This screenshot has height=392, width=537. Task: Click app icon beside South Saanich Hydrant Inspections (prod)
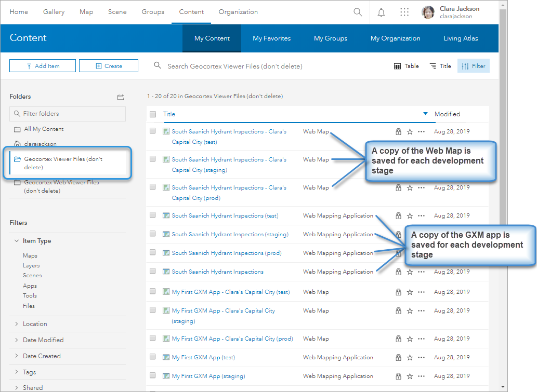click(166, 253)
